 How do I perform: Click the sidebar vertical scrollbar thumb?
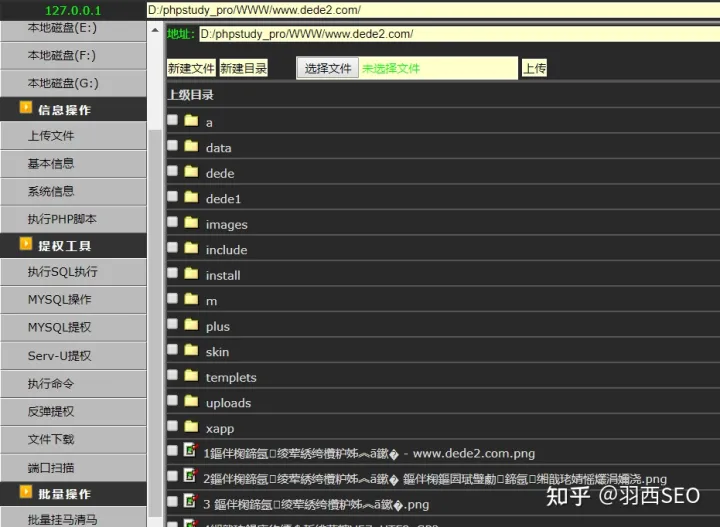coord(155,323)
